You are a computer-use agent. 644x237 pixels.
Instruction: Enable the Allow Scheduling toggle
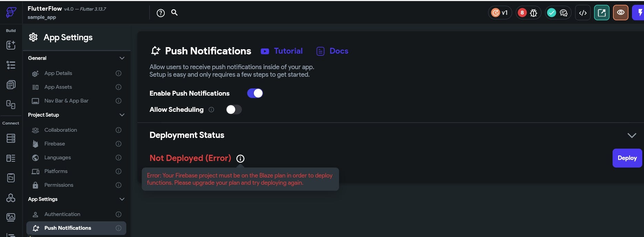pos(234,109)
